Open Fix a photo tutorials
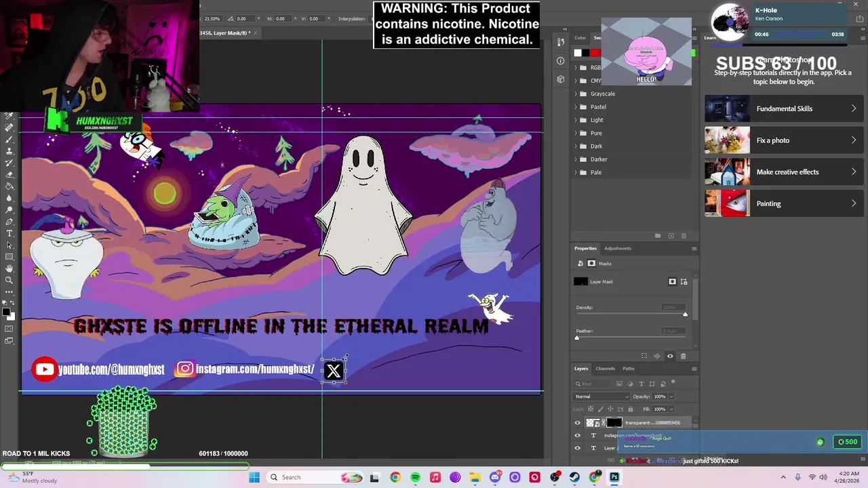Image resolution: width=868 pixels, height=488 pixels. pyautogui.click(x=783, y=140)
